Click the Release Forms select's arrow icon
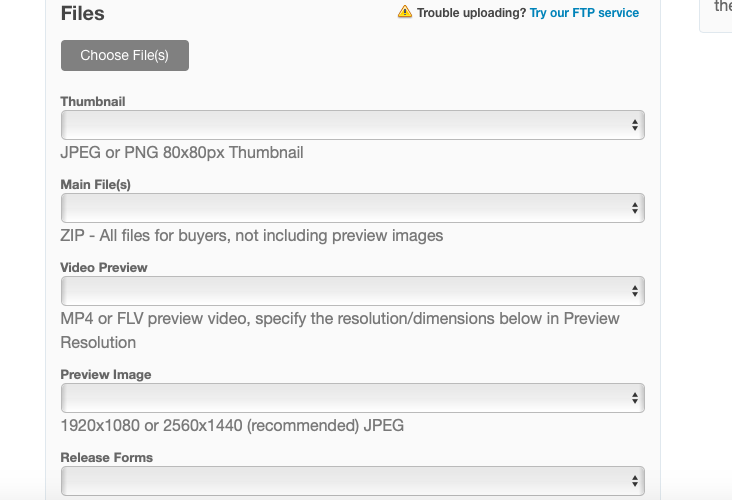This screenshot has width=732, height=500. pyautogui.click(x=635, y=481)
